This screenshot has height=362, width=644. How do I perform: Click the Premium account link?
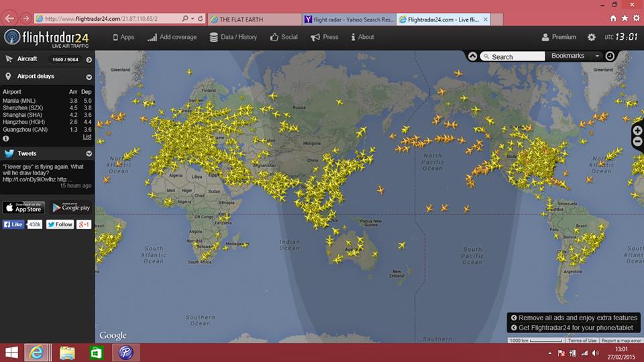(x=559, y=37)
